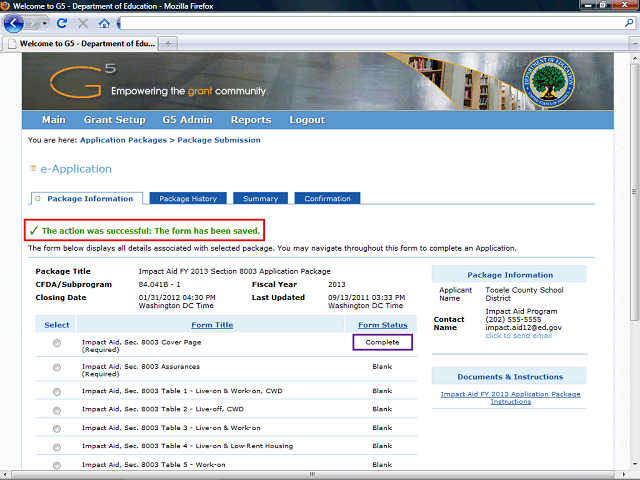
Task: Open the tab list dropdown arrow
Action: tap(635, 43)
